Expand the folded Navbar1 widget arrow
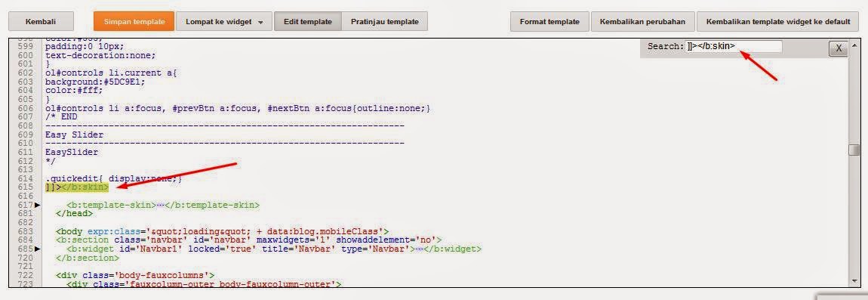Viewport: 868px width, 300px height. tap(38, 249)
